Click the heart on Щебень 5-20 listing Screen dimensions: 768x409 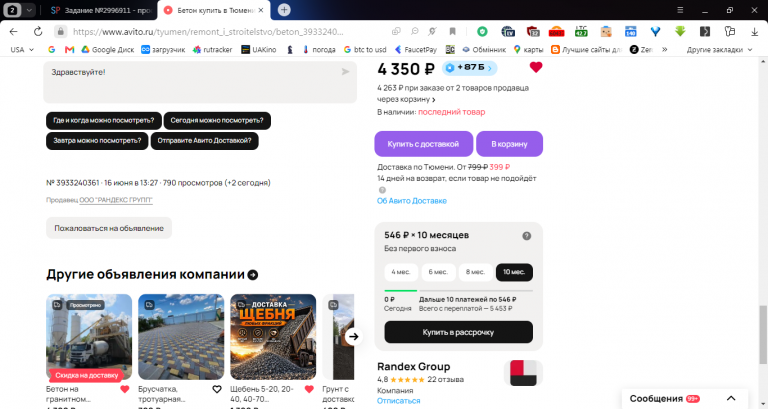(309, 389)
